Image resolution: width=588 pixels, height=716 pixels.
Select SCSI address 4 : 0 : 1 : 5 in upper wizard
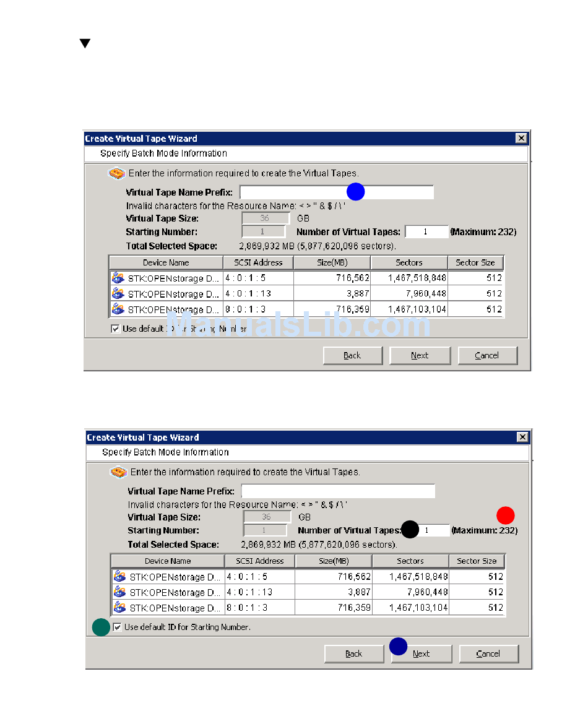[x=245, y=278]
